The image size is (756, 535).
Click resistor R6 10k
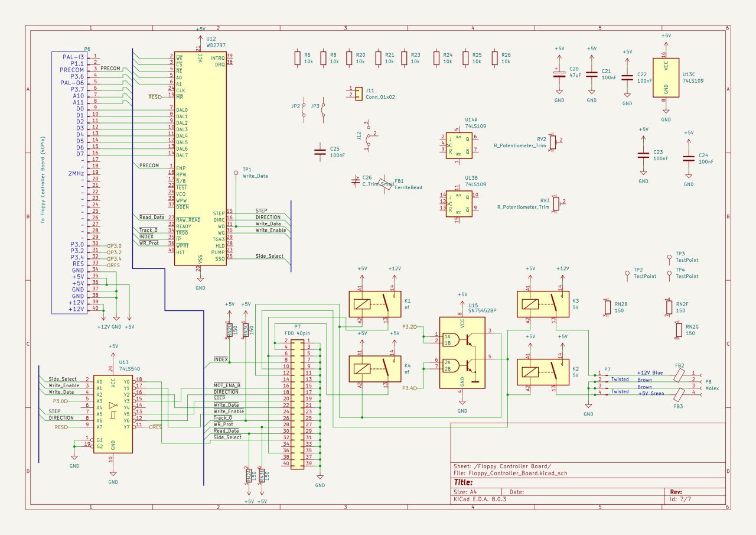(x=298, y=58)
